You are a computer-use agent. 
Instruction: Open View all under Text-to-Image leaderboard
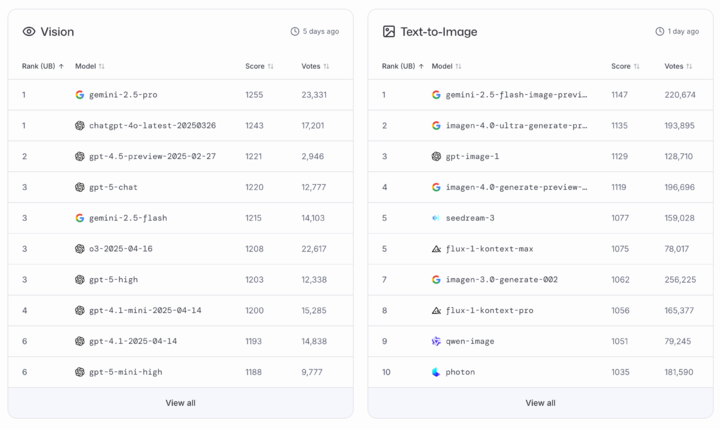(540, 403)
